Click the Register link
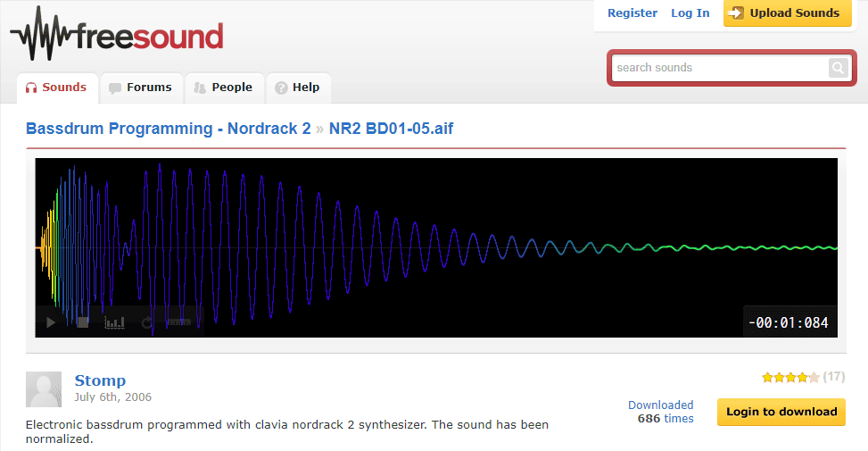The width and height of the screenshot is (868, 451). (632, 13)
